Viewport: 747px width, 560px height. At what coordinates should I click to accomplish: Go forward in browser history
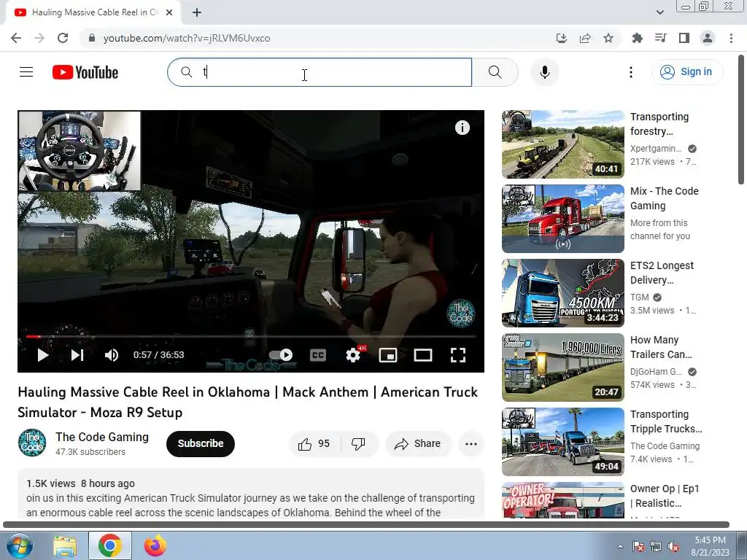[x=39, y=38]
